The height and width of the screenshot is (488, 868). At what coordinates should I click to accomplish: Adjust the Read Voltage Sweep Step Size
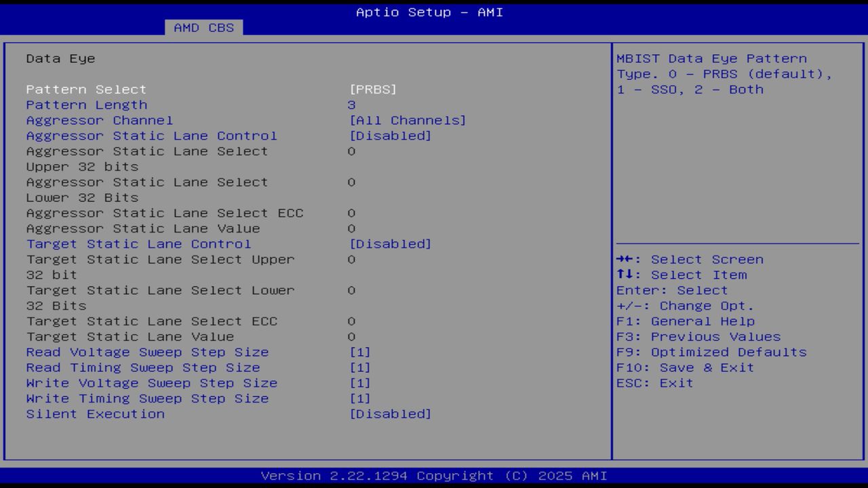pos(362,352)
